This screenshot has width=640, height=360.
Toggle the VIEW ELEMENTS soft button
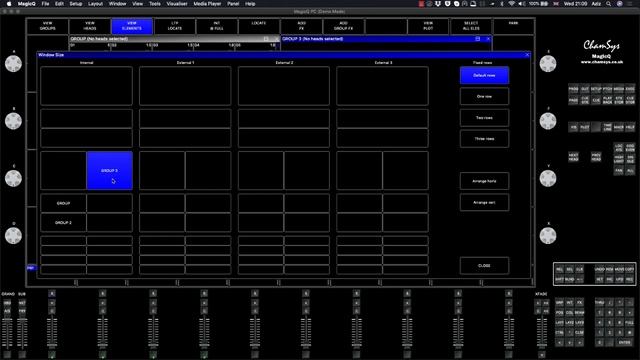tap(132, 26)
